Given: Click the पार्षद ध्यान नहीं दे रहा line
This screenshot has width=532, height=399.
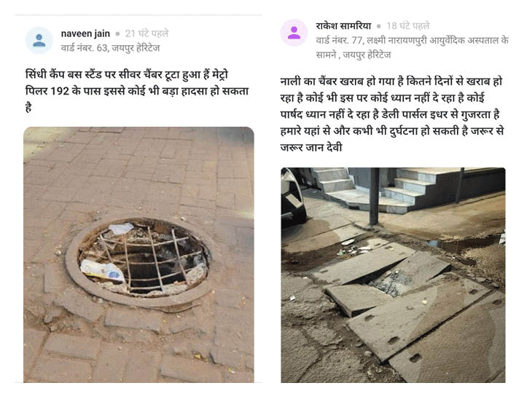Looking at the screenshot, I should 325,114.
